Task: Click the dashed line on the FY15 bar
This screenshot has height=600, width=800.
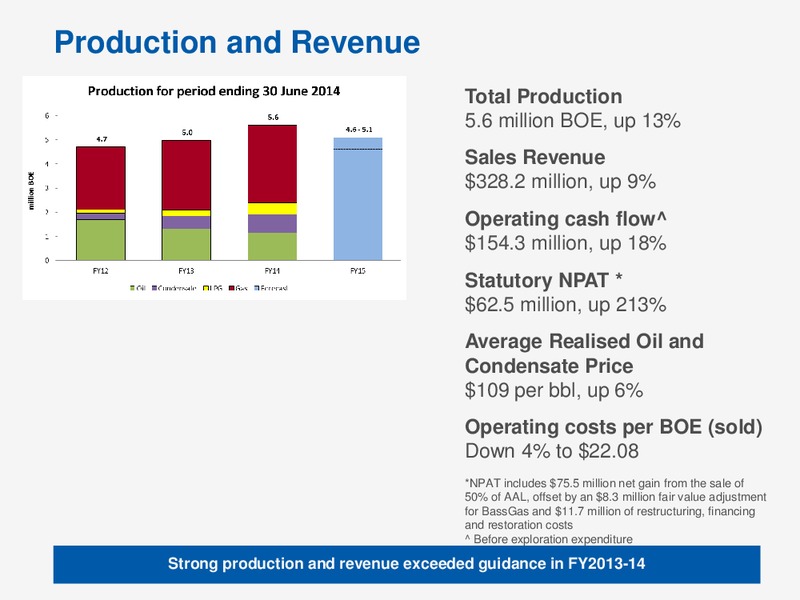Action: [358, 149]
